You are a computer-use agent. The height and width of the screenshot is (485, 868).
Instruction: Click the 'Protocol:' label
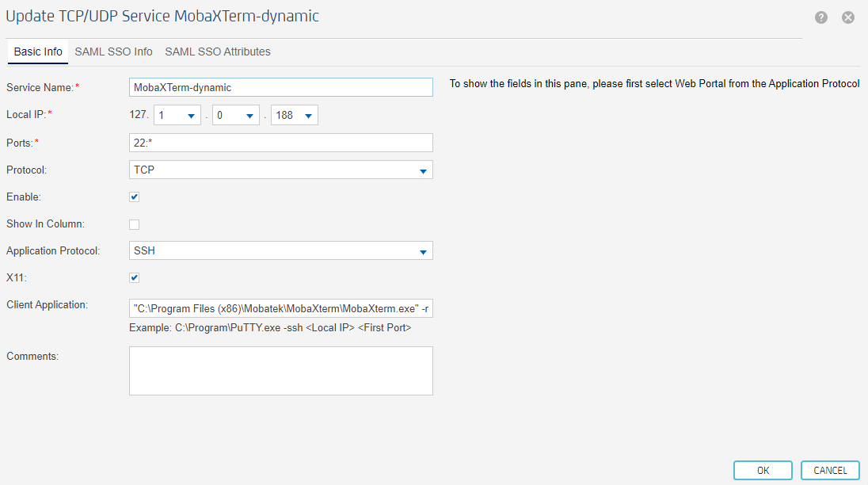click(27, 170)
